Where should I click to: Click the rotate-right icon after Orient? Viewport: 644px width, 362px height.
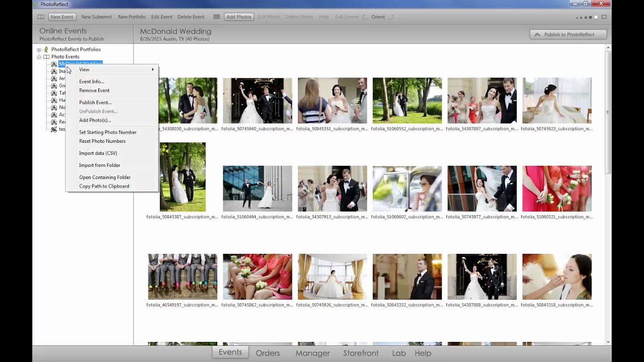click(391, 17)
